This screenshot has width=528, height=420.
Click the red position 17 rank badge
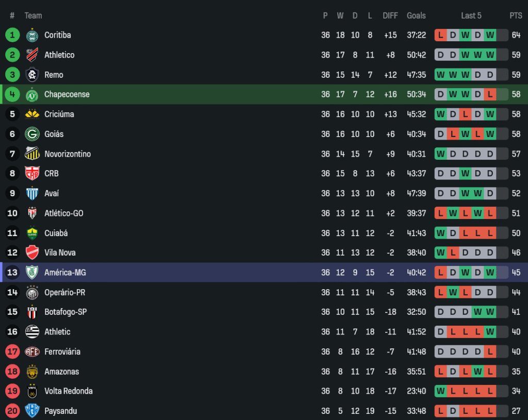(12, 352)
